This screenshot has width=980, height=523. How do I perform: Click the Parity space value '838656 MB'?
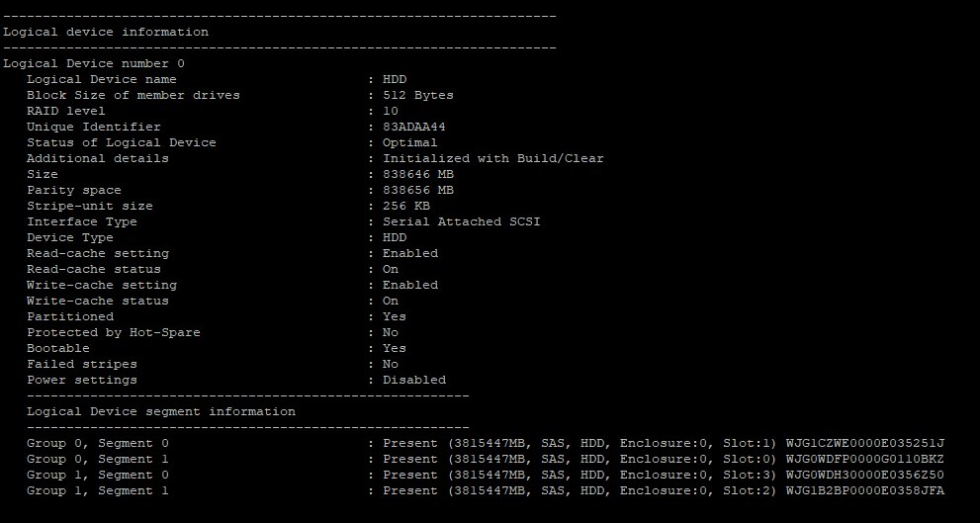point(418,190)
